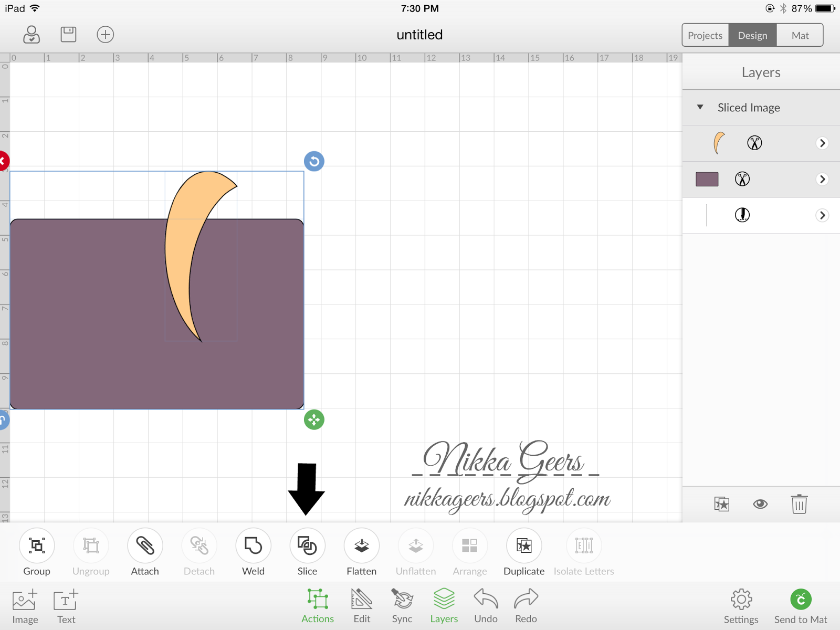Tap the contour icon on the bottom sublayer
Viewport: 840px width, 630px height.
pos(742,215)
